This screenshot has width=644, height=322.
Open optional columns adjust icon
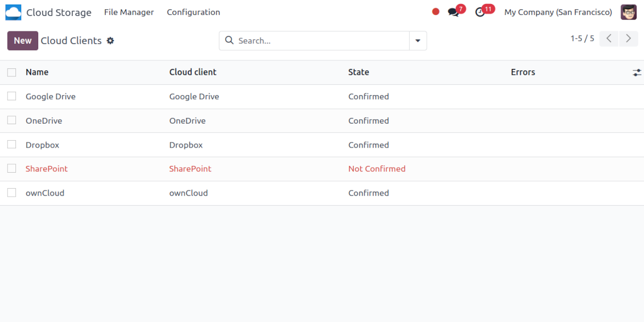point(637,73)
